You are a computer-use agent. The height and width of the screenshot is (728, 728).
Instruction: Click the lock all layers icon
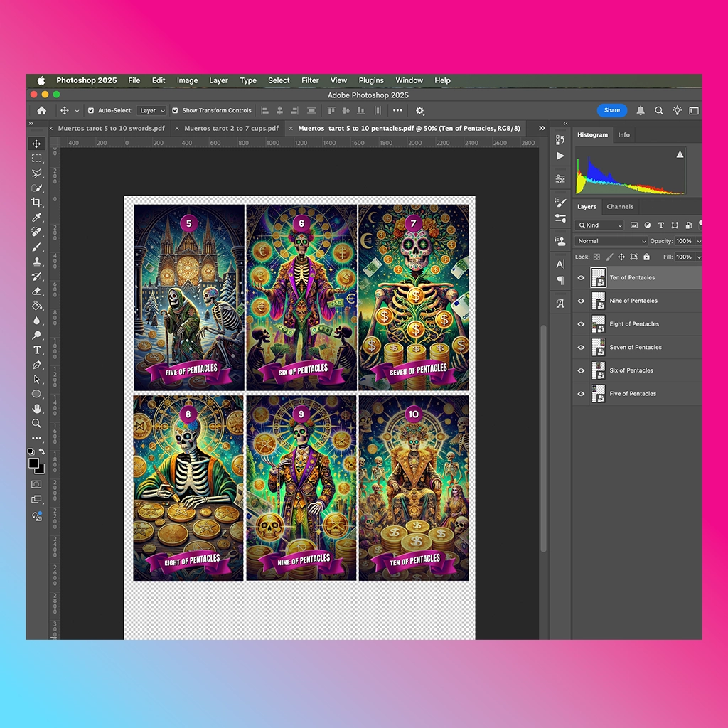point(646,257)
